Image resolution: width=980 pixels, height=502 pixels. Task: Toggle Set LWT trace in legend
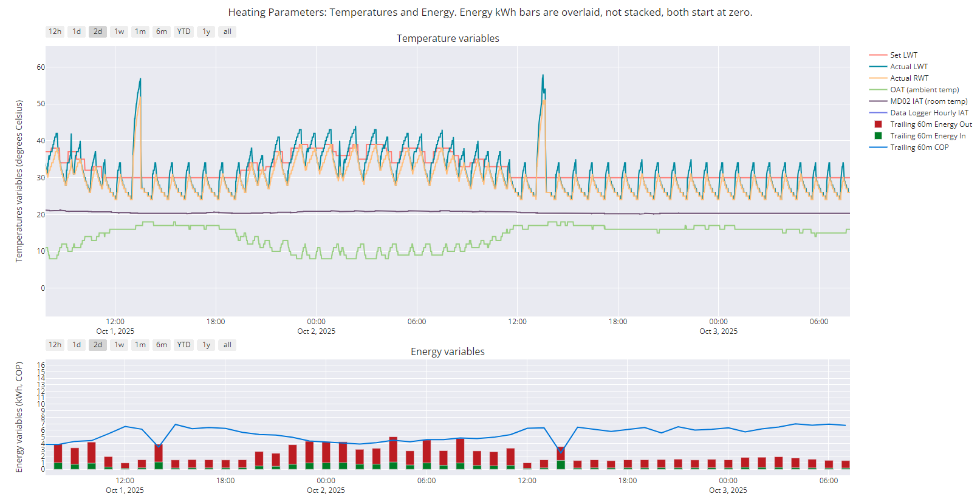pos(903,55)
